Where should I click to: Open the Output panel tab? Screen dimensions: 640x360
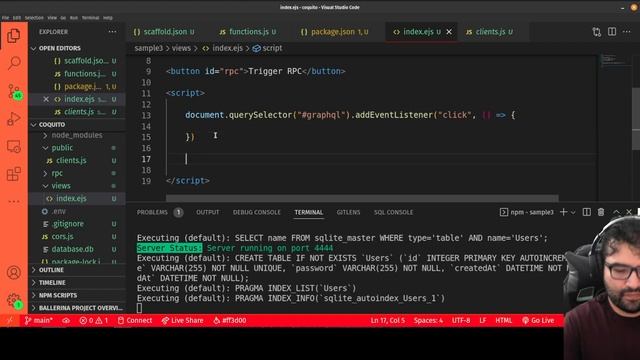[x=207, y=212]
